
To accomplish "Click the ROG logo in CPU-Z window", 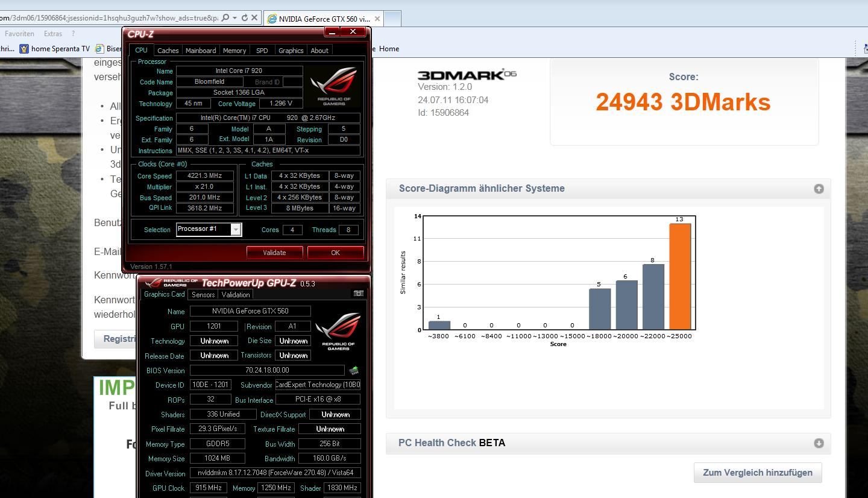I will (x=334, y=86).
